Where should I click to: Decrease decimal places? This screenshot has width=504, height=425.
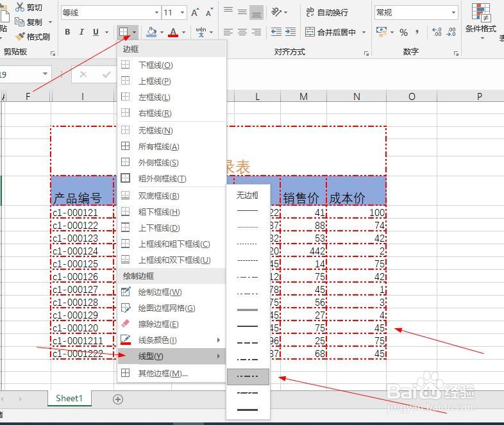[451, 32]
